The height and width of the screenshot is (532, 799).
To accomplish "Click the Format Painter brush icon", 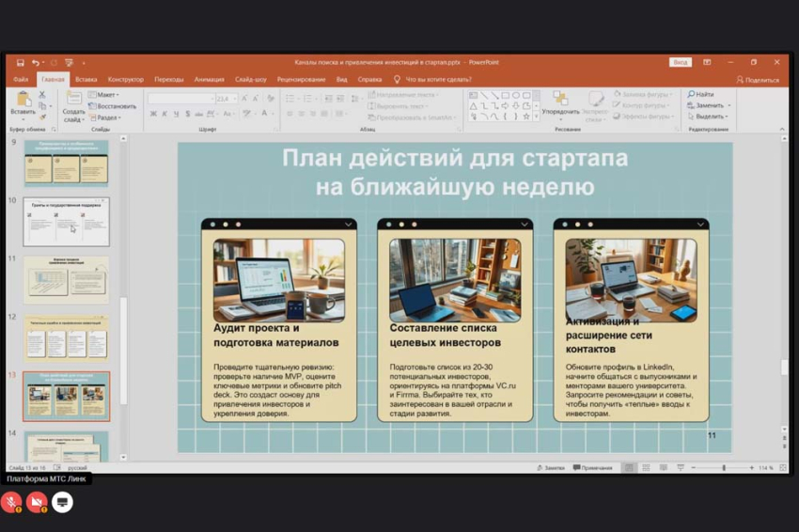I will [x=42, y=117].
